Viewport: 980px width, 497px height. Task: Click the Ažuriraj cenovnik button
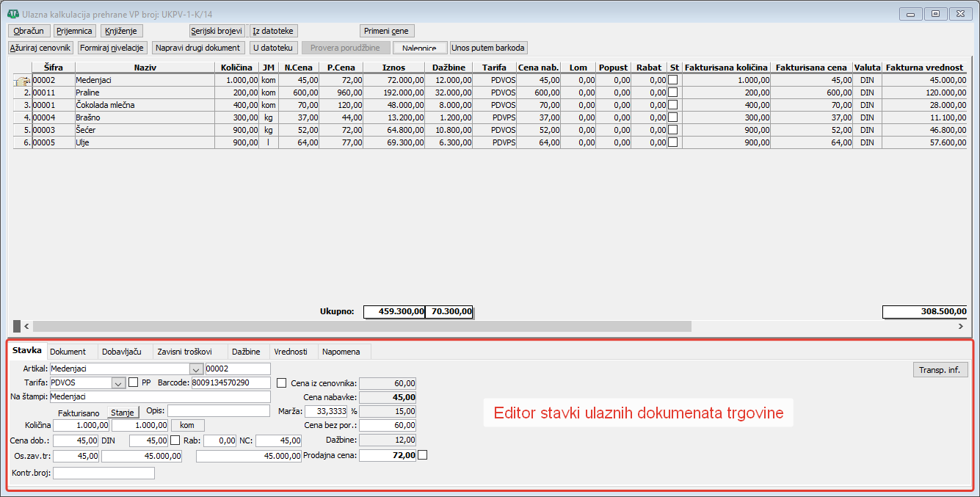pyautogui.click(x=40, y=48)
